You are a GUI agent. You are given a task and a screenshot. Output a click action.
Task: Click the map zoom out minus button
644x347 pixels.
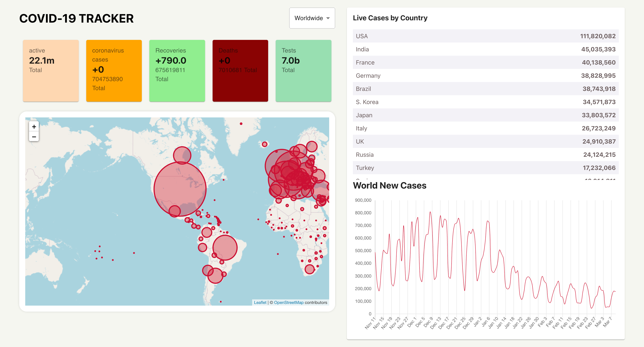[x=34, y=137]
